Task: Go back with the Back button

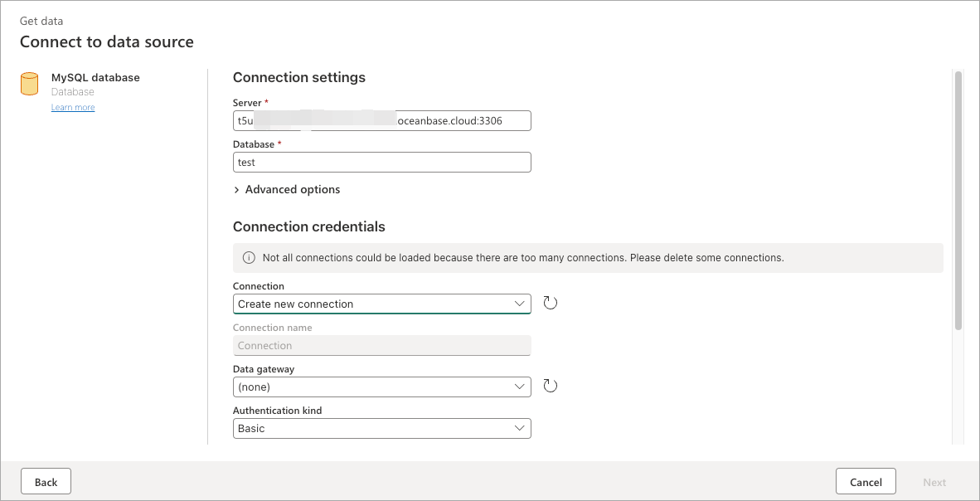Action: (46, 482)
